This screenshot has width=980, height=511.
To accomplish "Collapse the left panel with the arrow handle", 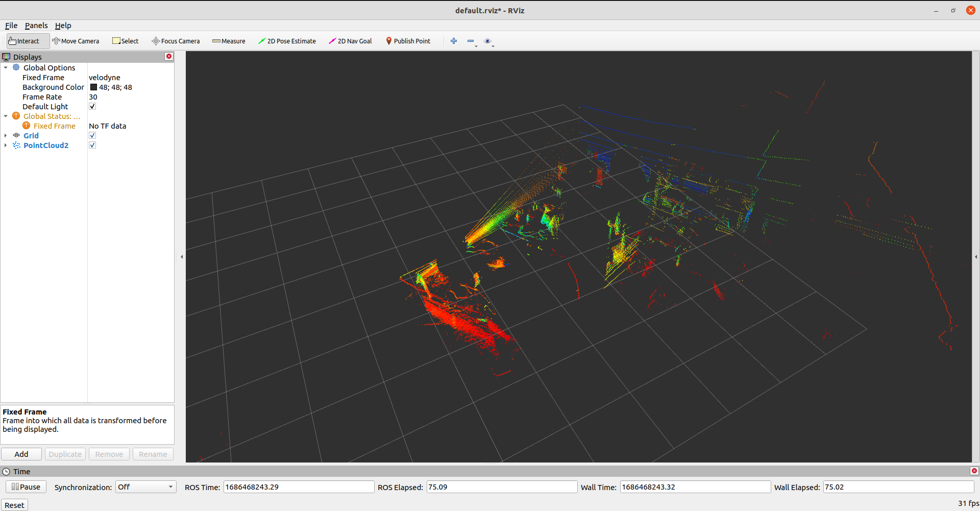I will click(x=182, y=257).
